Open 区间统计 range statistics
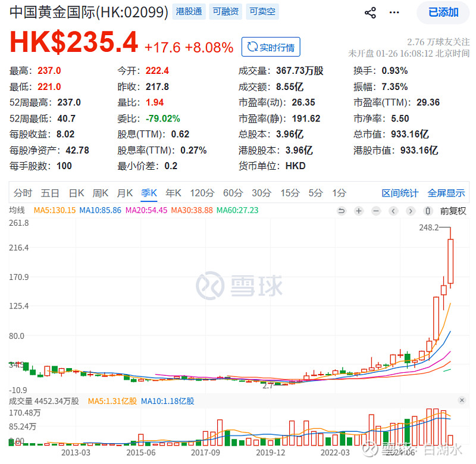 tap(400, 193)
